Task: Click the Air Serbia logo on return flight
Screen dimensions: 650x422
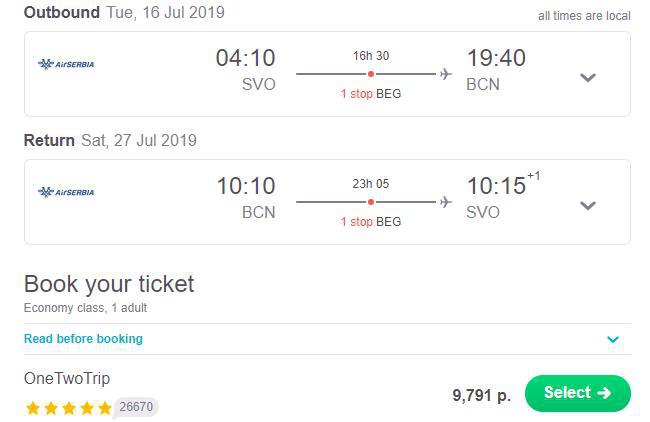Action: (x=66, y=192)
